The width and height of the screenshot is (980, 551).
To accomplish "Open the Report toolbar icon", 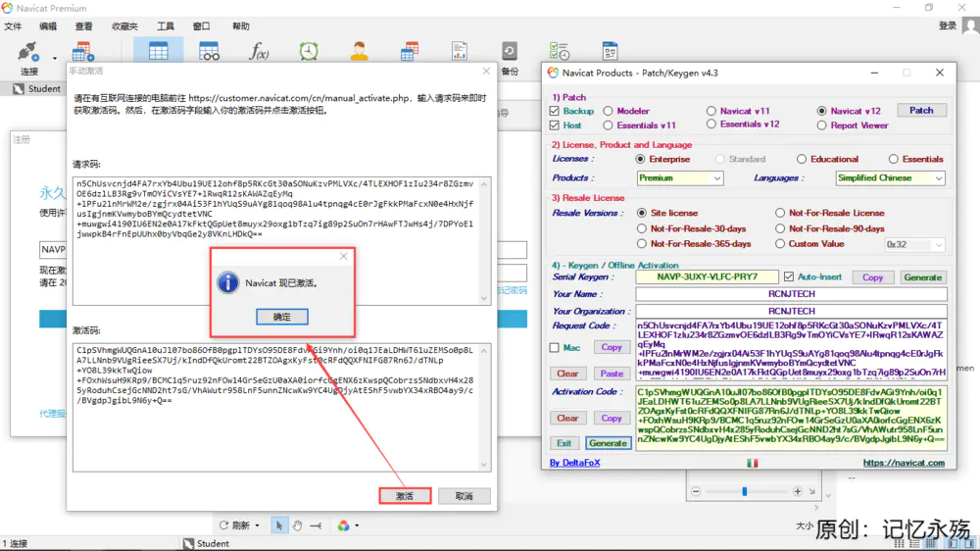I will [460, 51].
